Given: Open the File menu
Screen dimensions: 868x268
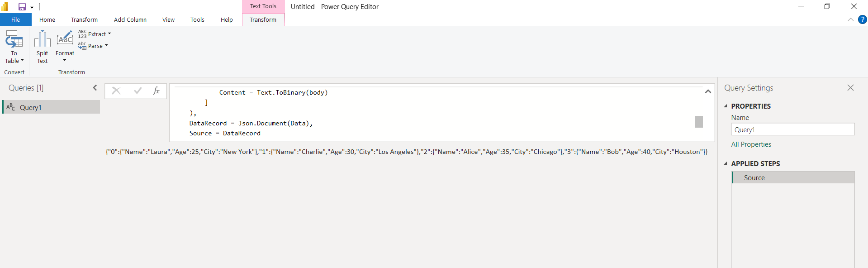Looking at the screenshot, I should click(x=15, y=19).
